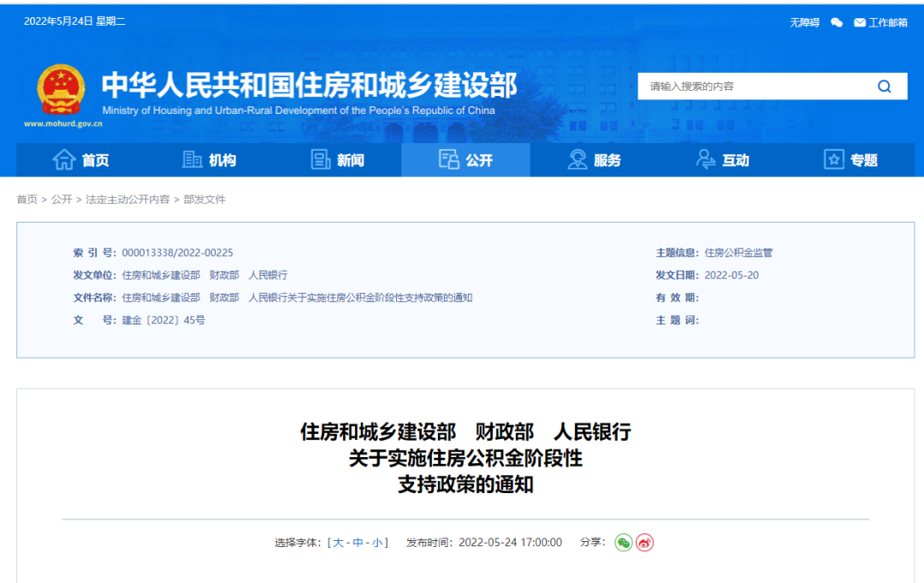Click the 公开 breadcrumb link

click(x=62, y=199)
